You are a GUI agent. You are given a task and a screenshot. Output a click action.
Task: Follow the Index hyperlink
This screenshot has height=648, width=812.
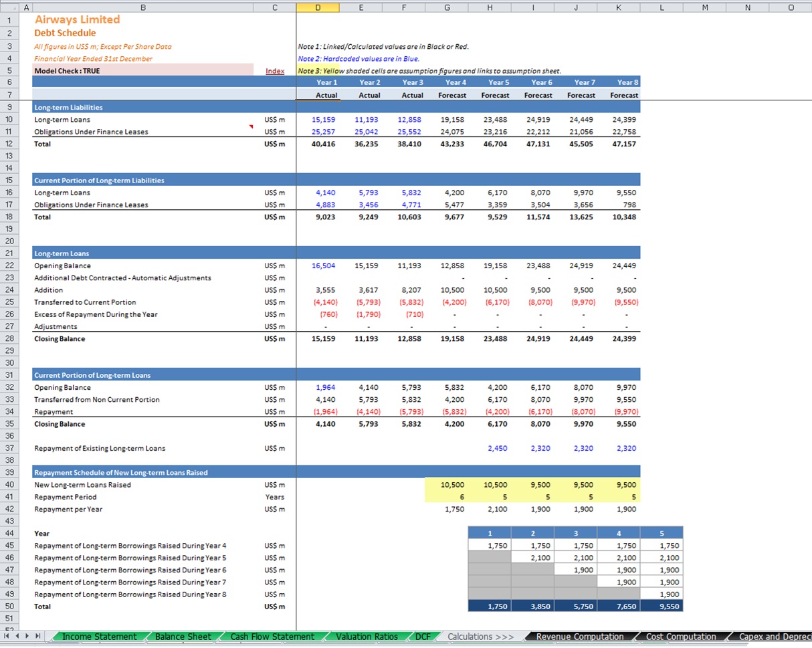[x=275, y=71]
